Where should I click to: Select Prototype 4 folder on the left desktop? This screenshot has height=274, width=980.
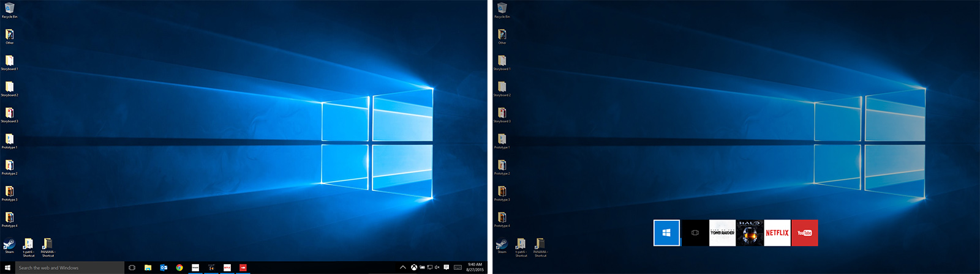(x=9, y=221)
